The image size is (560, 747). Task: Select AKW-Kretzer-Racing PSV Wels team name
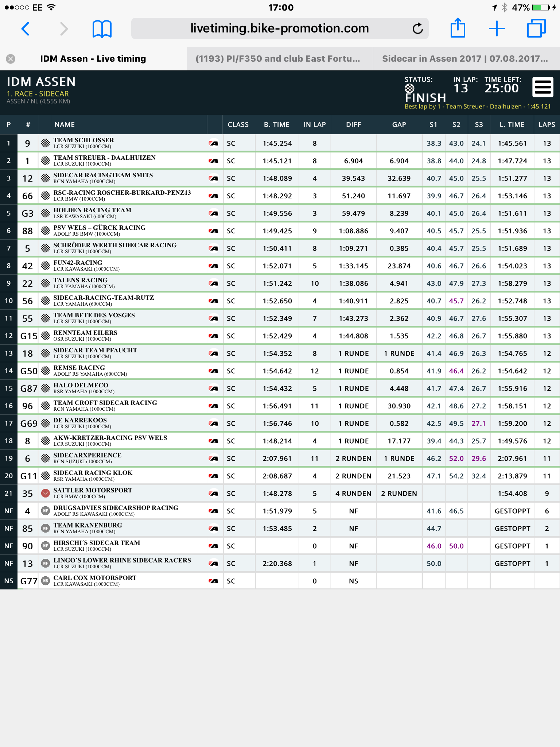pyautogui.click(x=110, y=438)
